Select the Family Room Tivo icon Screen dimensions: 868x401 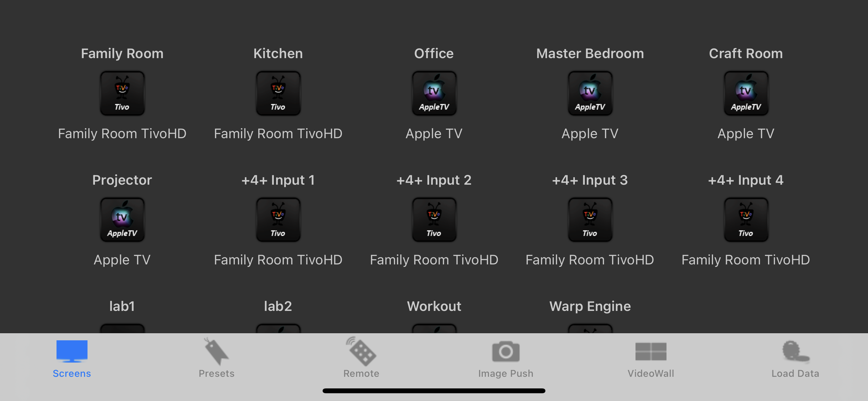pyautogui.click(x=122, y=93)
